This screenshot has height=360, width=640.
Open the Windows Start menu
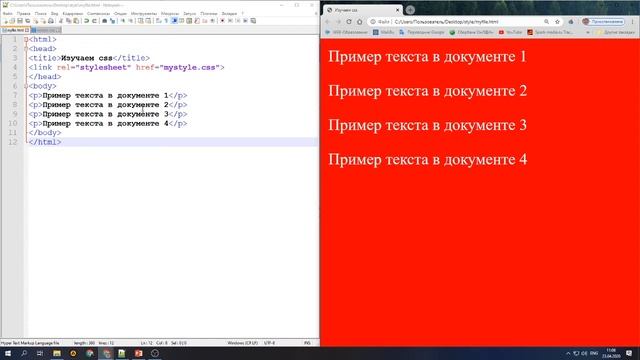(x=8, y=353)
